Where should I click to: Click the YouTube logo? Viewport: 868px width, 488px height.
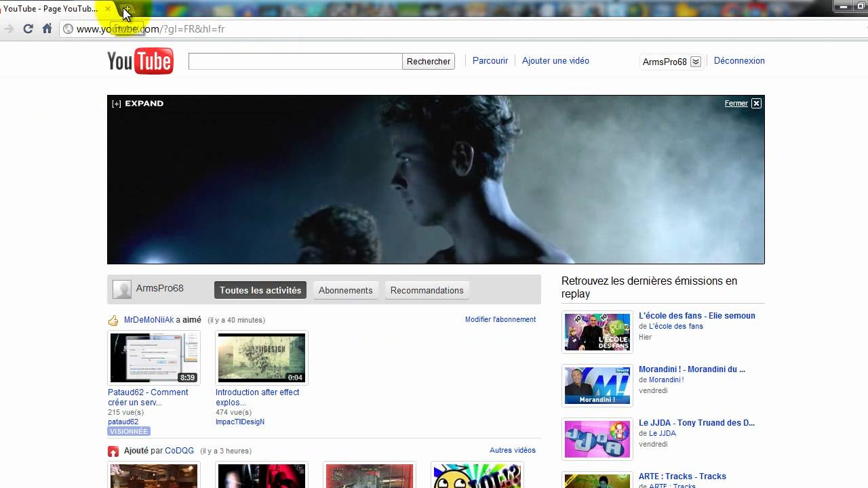coord(140,61)
